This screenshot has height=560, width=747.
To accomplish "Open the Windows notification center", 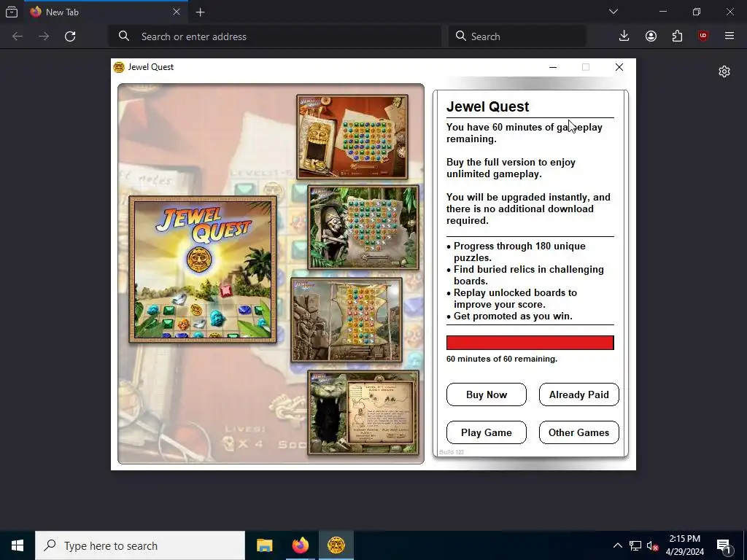I will [x=724, y=545].
